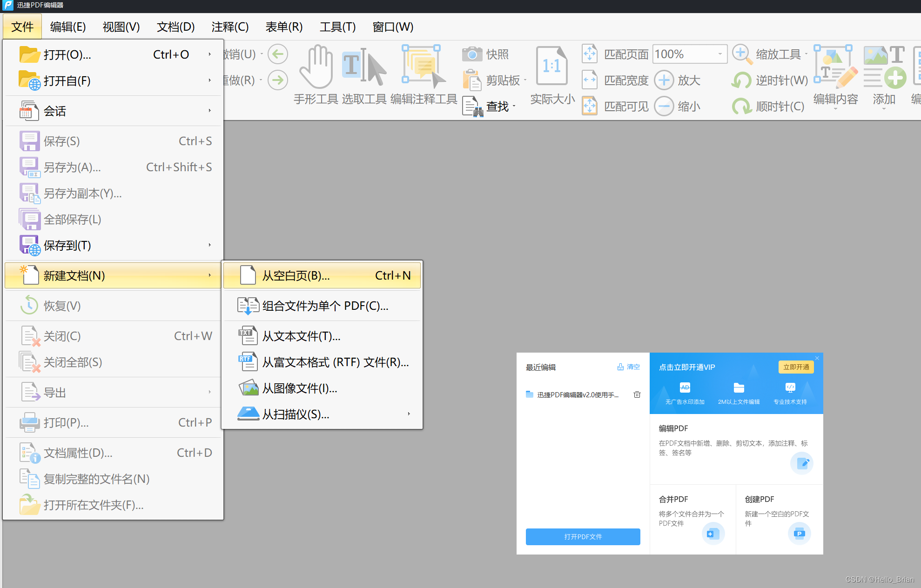The height and width of the screenshot is (588, 921).
Task: Click 打开所在文件夹(F) menu entry
Action: click(x=113, y=505)
